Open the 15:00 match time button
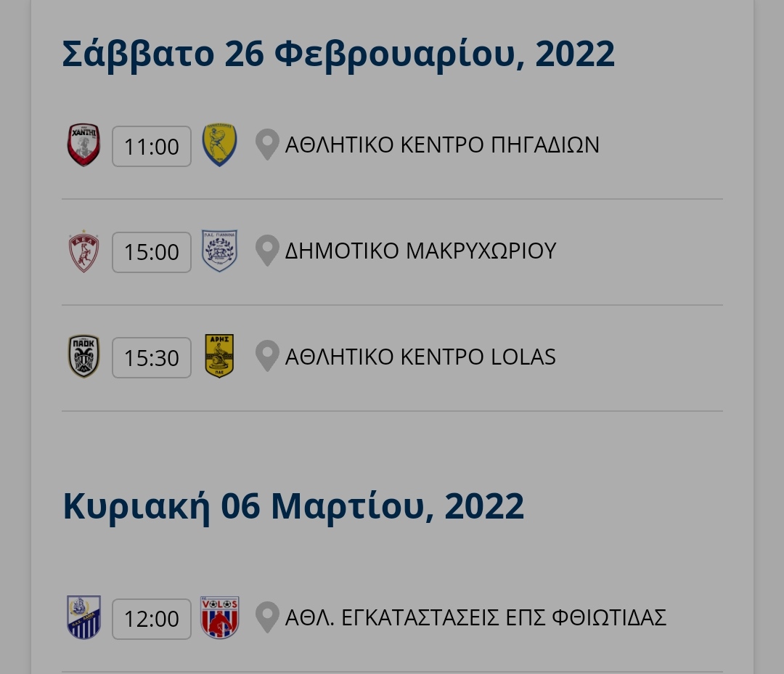Viewport: 784px width, 674px height. point(152,252)
